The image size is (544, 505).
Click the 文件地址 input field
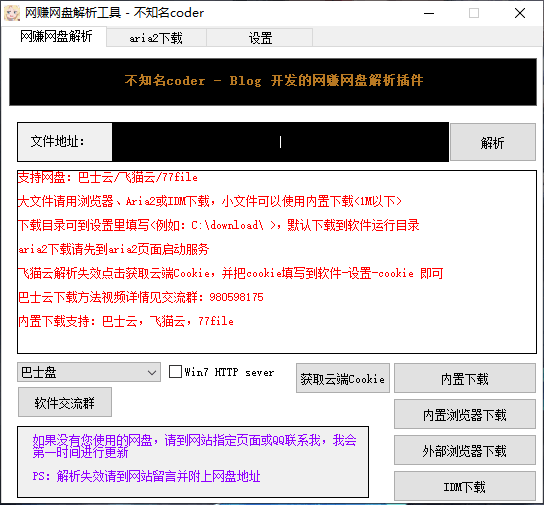click(280, 142)
